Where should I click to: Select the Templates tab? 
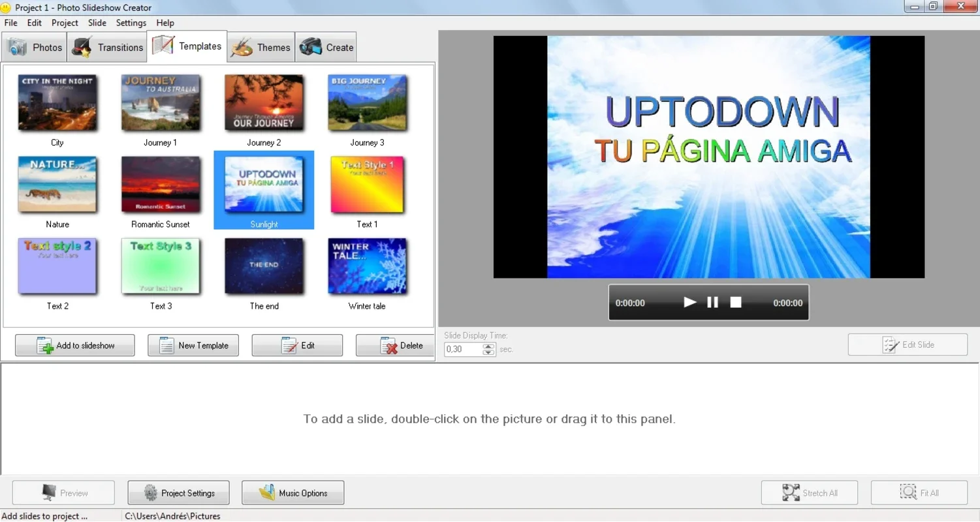click(187, 46)
